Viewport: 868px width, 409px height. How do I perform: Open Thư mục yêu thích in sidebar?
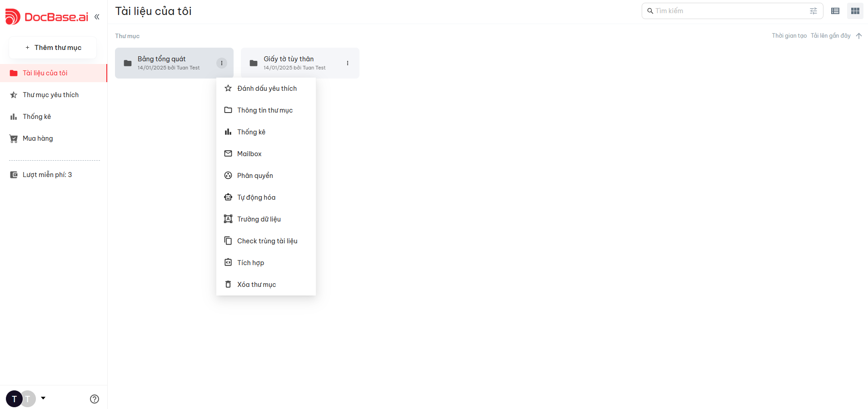[x=53, y=95]
